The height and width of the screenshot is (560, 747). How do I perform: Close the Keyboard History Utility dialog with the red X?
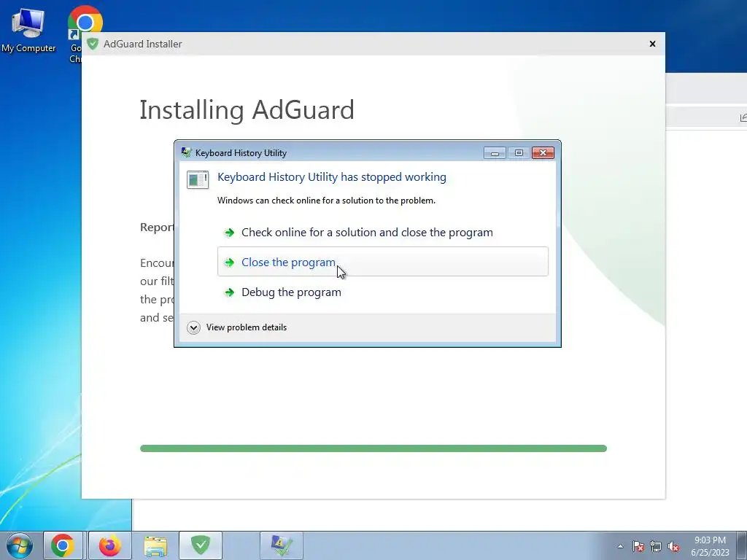point(543,153)
